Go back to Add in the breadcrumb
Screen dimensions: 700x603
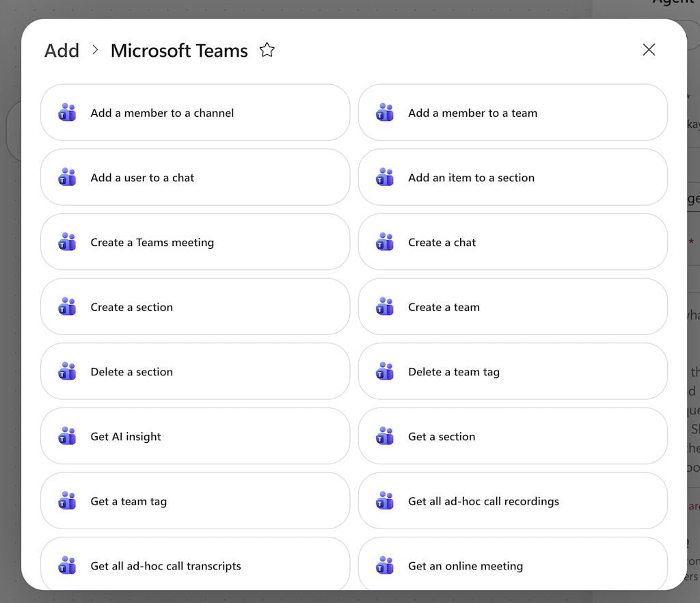62,51
